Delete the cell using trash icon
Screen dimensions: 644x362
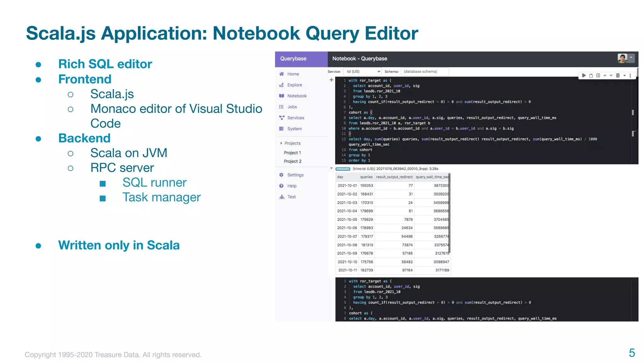coord(618,75)
